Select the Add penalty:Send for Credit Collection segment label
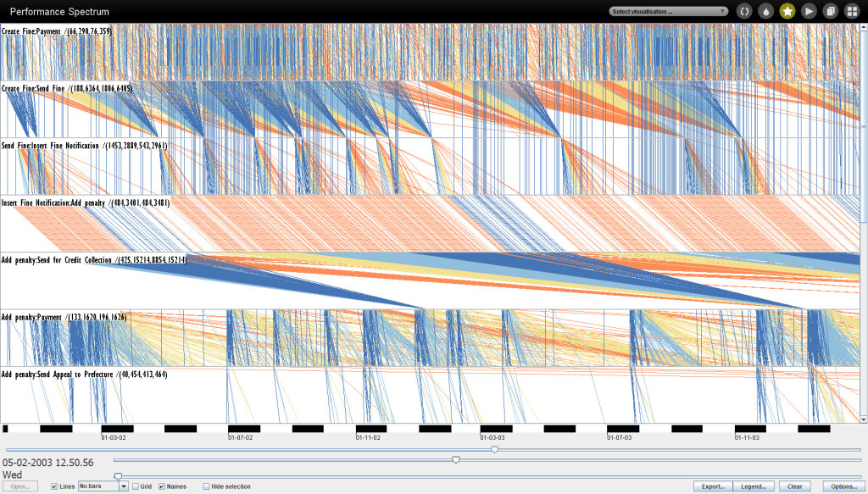 point(94,260)
